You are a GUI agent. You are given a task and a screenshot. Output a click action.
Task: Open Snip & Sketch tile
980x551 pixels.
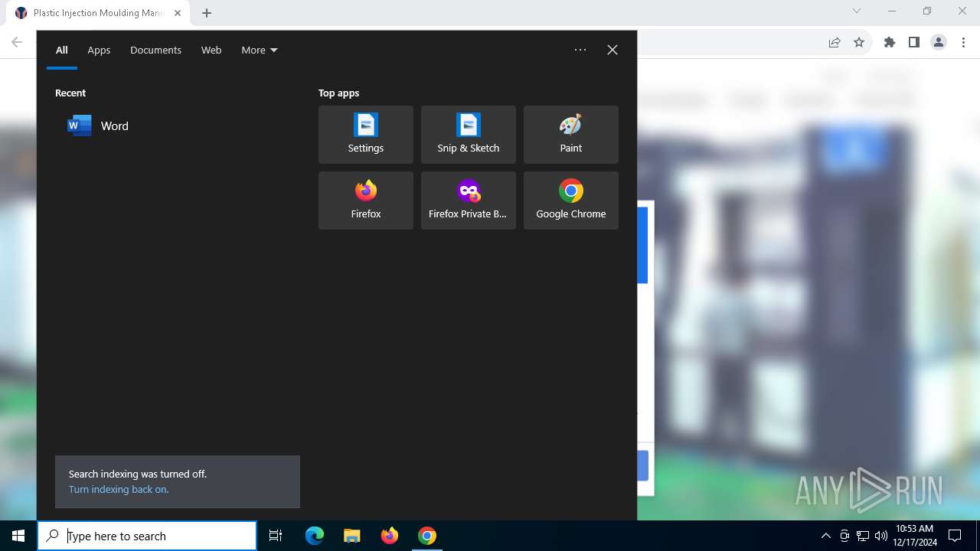[x=469, y=135]
